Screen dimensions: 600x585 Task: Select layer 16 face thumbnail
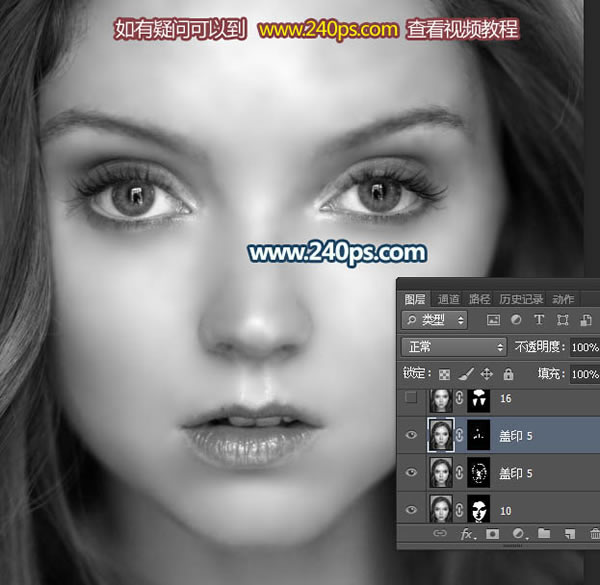tap(441, 400)
